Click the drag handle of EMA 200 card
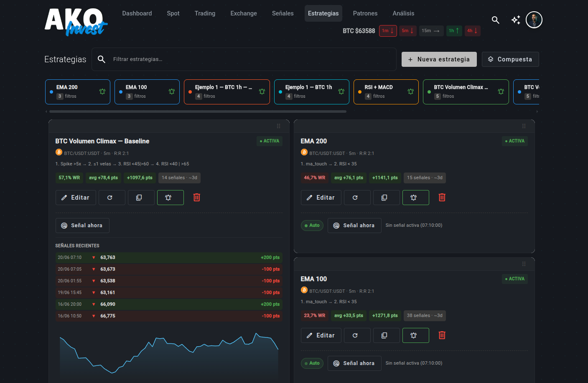Screen dimensions: 588x383 pyautogui.click(x=524, y=126)
